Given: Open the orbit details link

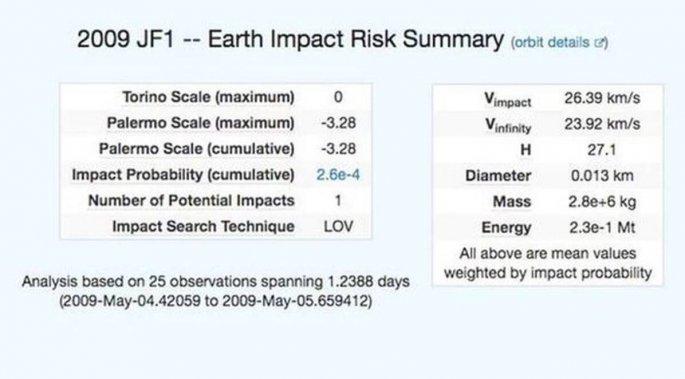Looking at the screenshot, I should tap(553, 42).
